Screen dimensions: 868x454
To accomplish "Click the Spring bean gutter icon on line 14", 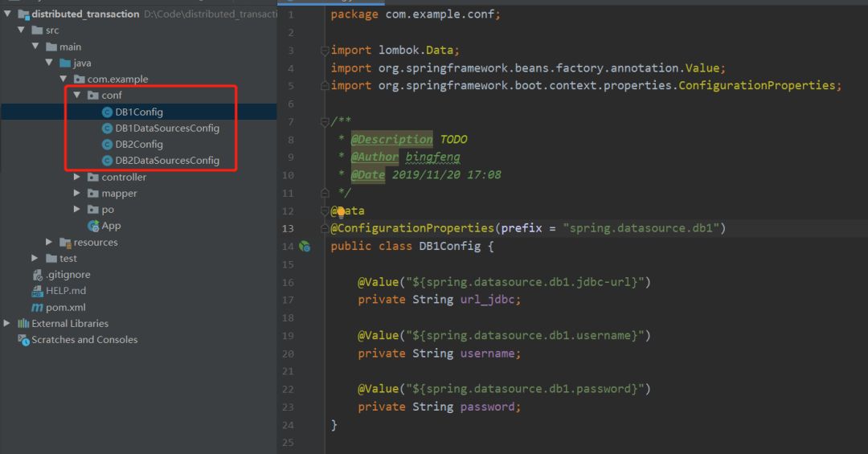I will point(305,246).
